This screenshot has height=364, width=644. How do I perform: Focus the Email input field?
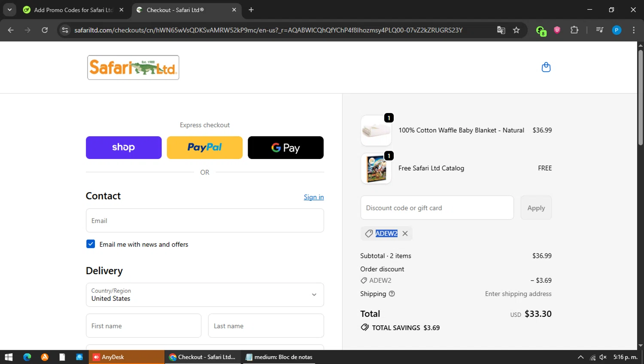(x=205, y=220)
